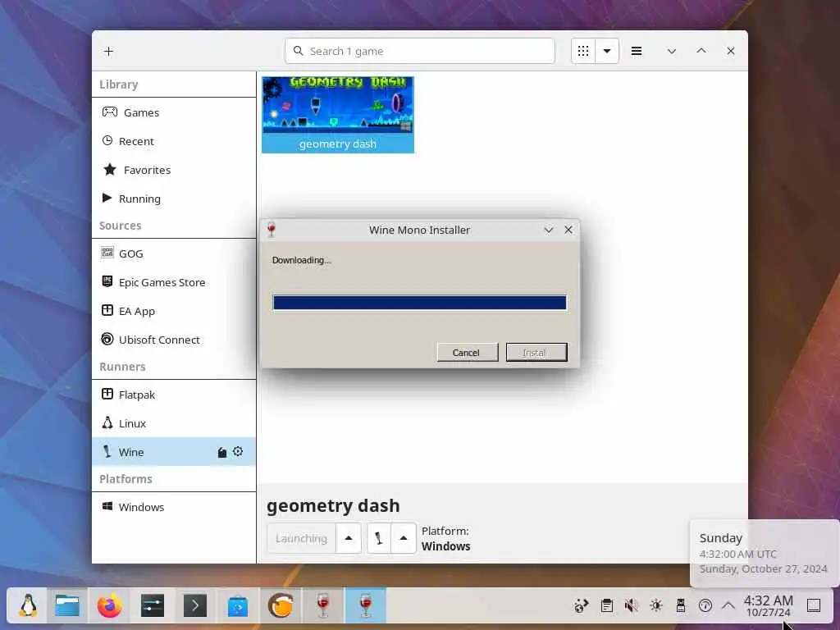Open the clipboard tray icon
840x630 pixels.
(606, 606)
